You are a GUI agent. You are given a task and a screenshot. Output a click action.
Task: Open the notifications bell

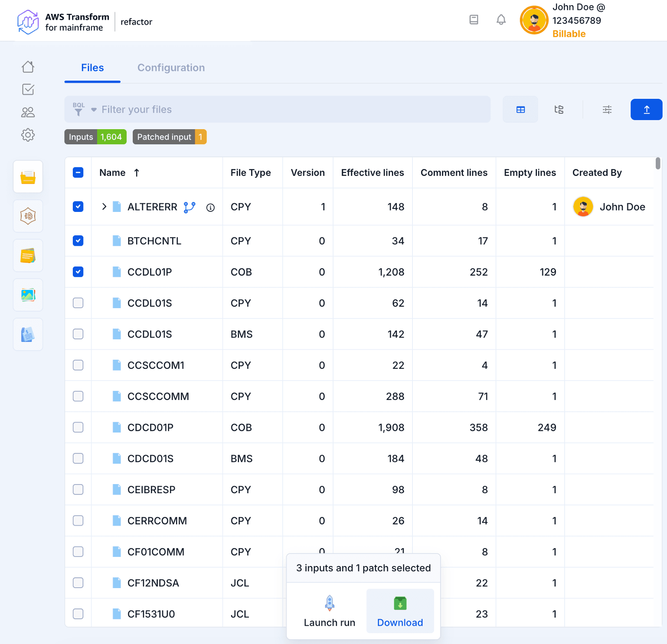pos(501,20)
